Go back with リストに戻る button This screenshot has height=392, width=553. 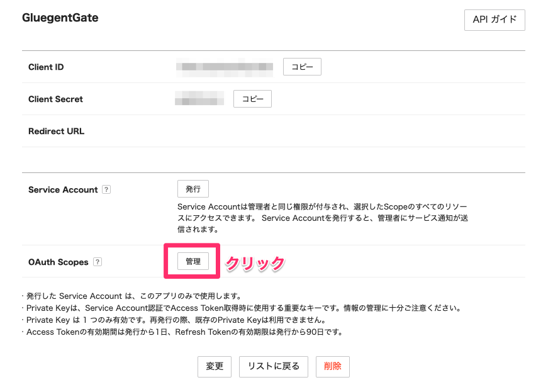coord(273,367)
